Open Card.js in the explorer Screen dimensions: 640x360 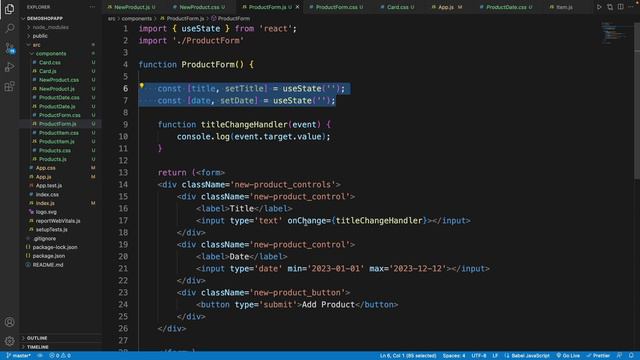[48, 71]
